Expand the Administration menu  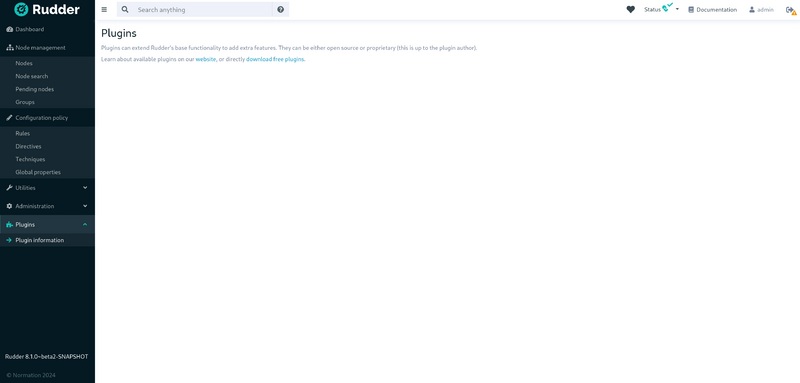47,206
